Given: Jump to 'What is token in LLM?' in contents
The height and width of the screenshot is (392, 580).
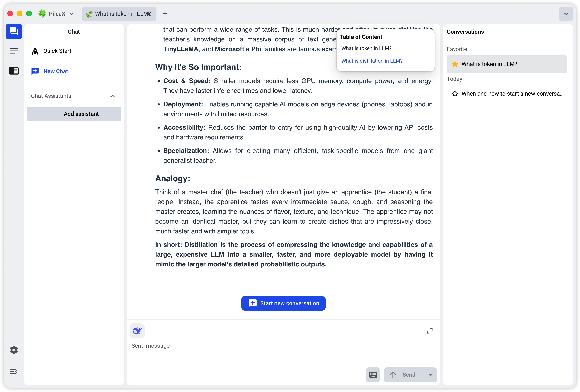Looking at the screenshot, I should pos(366,48).
